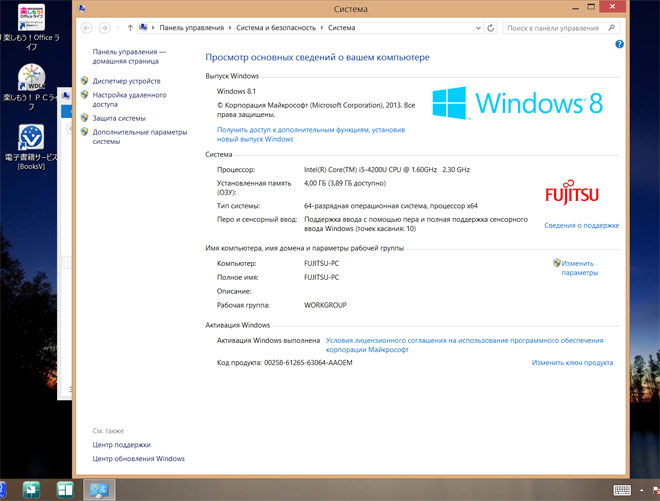Close the Система window
The height and width of the screenshot is (501, 660).
pos(612,7)
